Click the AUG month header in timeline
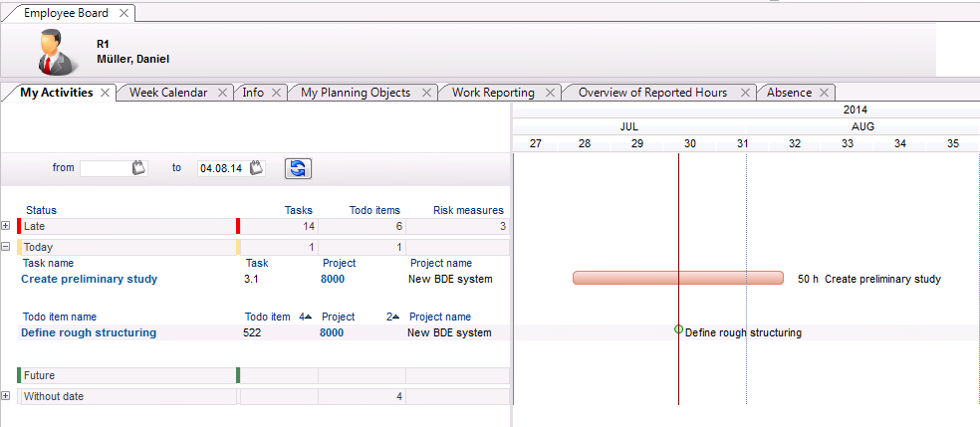 [862, 126]
